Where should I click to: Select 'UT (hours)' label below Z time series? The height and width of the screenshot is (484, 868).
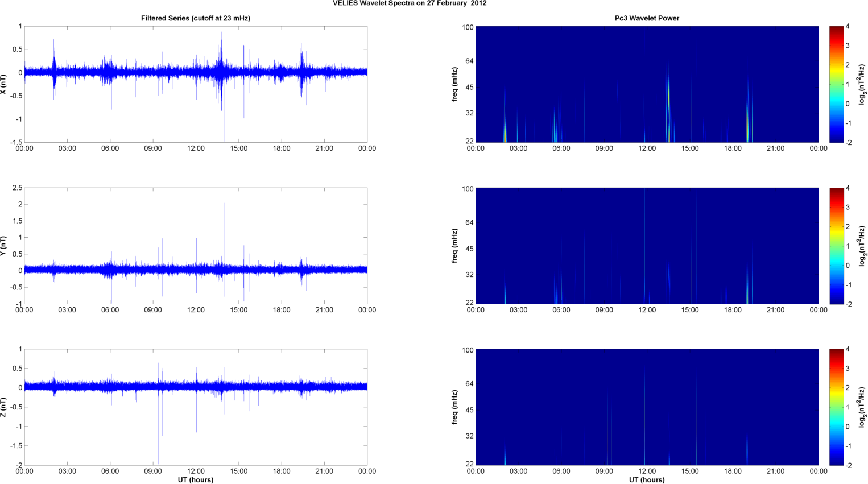(x=196, y=479)
